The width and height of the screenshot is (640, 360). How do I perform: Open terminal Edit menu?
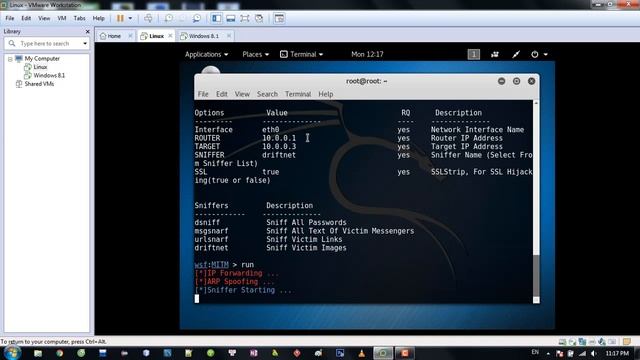pyautogui.click(x=222, y=94)
